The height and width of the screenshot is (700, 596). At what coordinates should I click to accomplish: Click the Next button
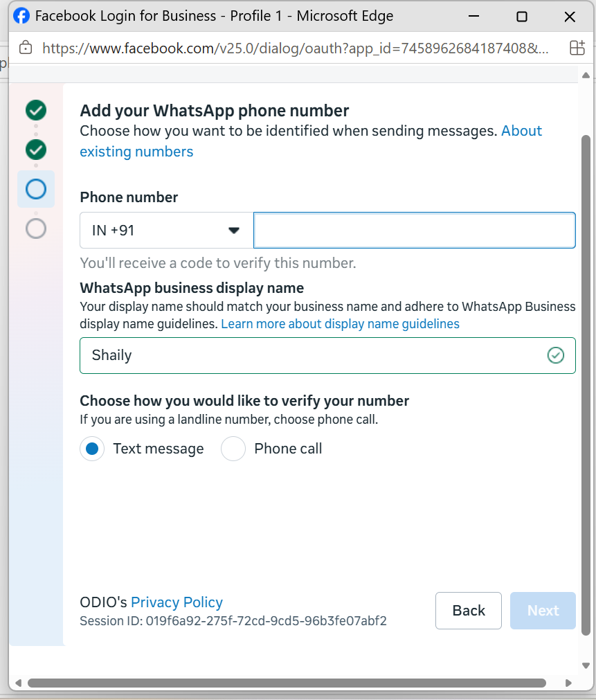pyautogui.click(x=543, y=610)
